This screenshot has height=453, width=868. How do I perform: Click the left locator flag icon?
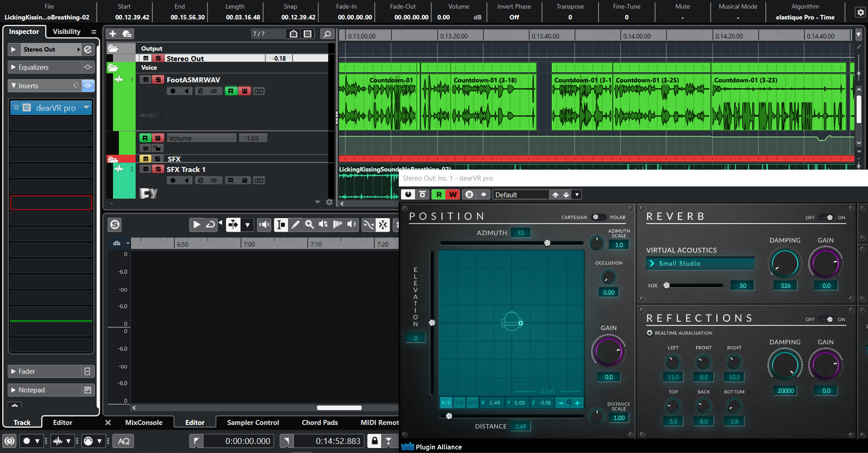point(196,441)
